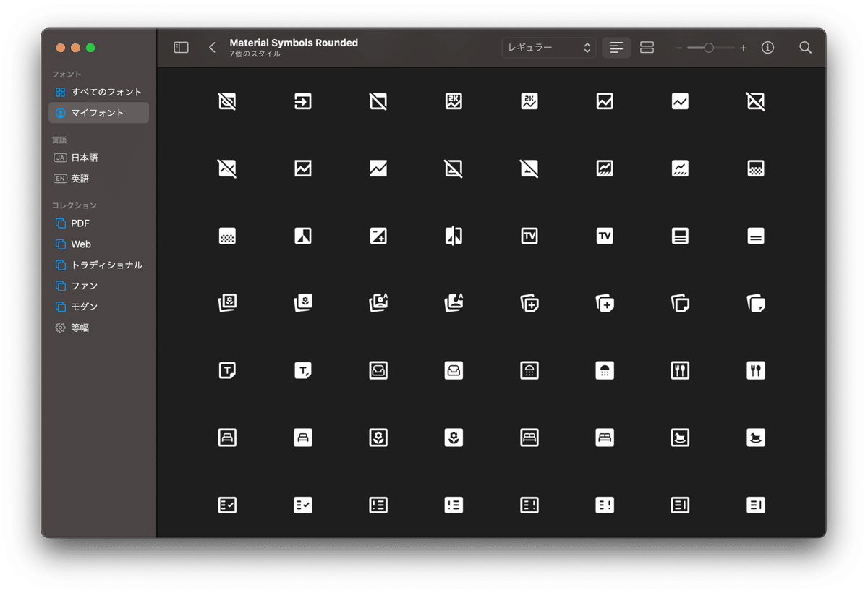
Task: Increase preview size with the plus button
Action: pos(743,48)
